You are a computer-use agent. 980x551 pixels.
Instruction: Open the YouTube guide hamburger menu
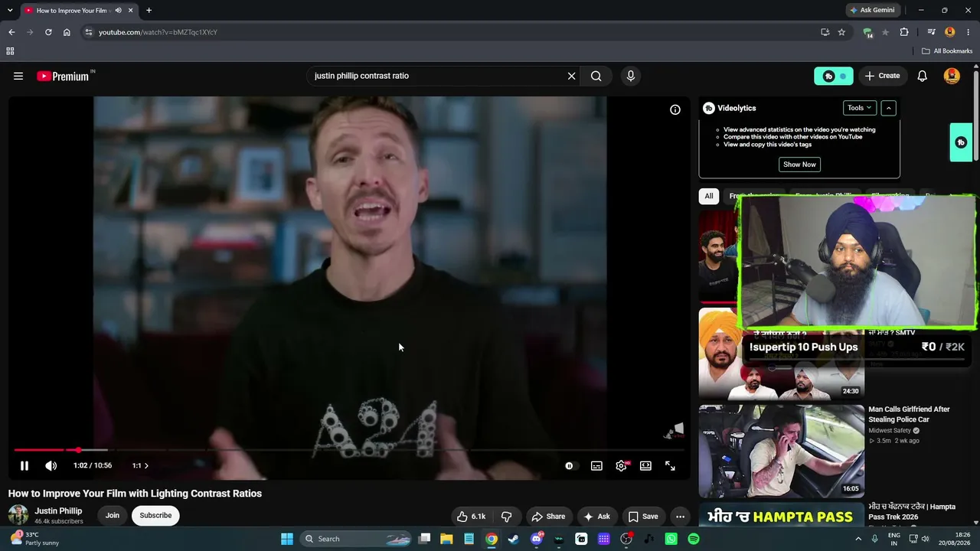pos(18,76)
